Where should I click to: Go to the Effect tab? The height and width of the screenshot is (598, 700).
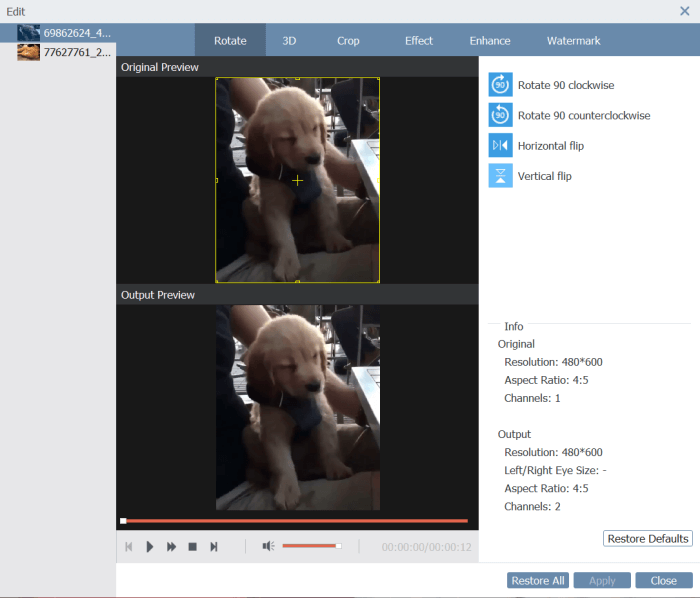[419, 41]
